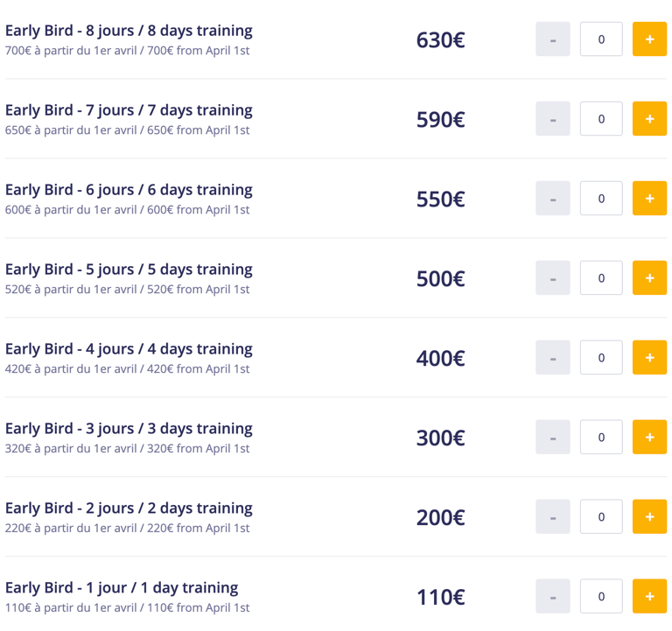Reduce Early Bird 2 days ticket count
Image resolution: width=672 pixels, height=631 pixels.
point(553,517)
